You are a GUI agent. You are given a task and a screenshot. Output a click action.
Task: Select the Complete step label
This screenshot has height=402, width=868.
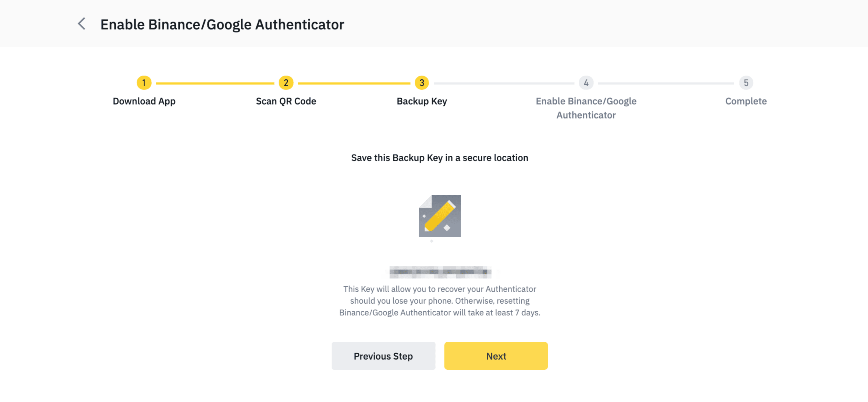click(746, 101)
